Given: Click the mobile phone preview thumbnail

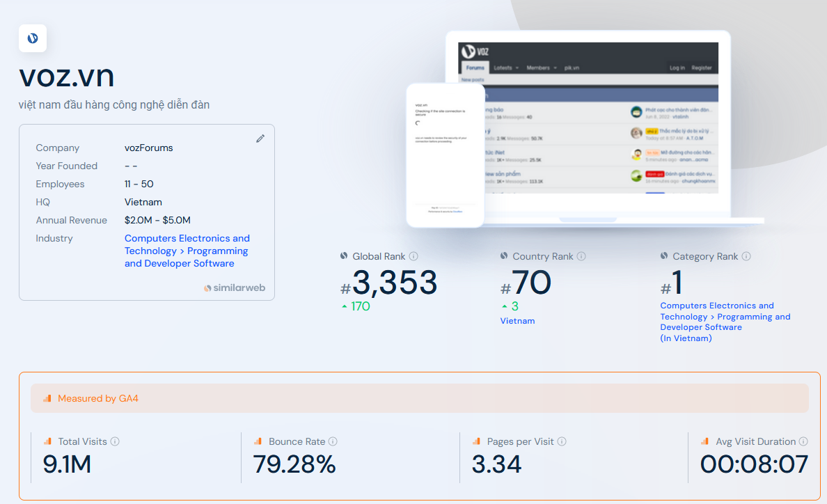Looking at the screenshot, I should [x=445, y=155].
